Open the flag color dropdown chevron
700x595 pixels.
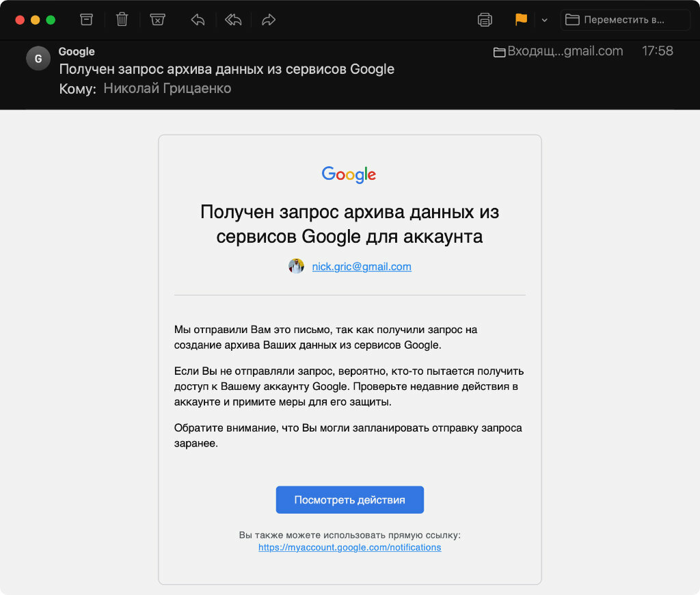(544, 20)
